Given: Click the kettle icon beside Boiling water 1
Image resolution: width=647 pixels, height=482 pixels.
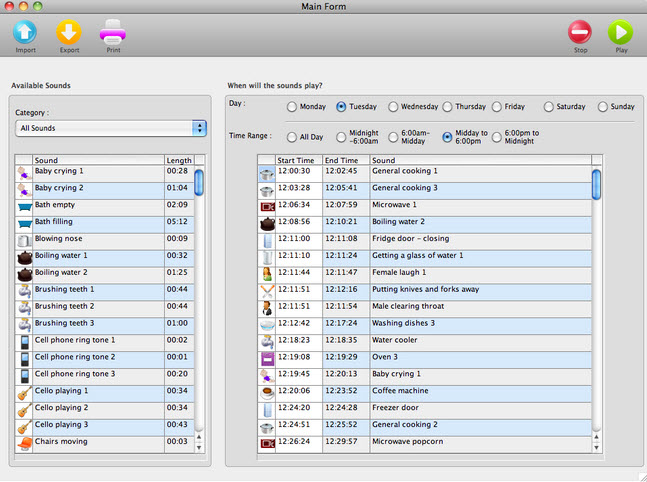Looking at the screenshot, I should (24, 256).
